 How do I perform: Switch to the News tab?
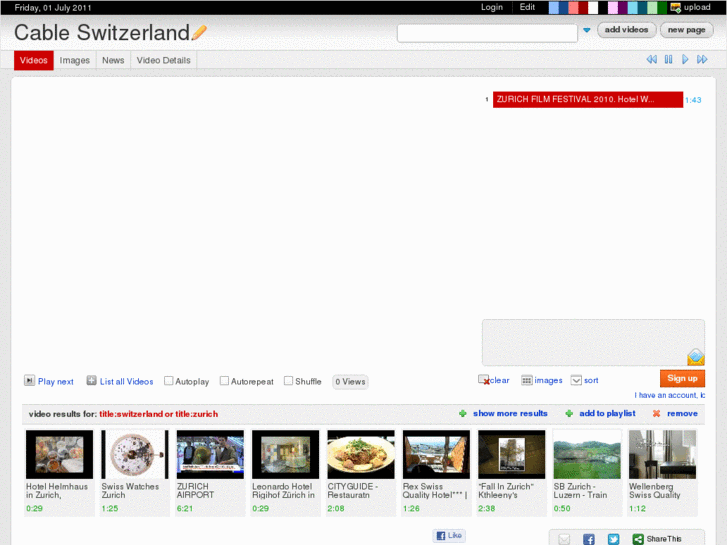click(113, 60)
